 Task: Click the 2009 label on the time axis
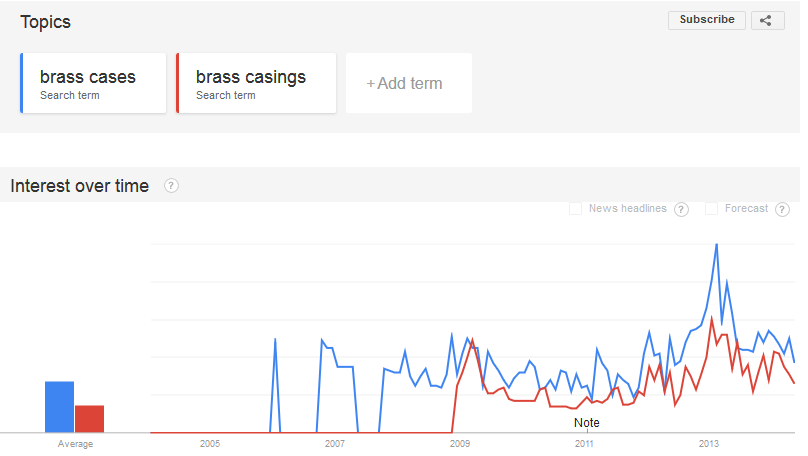(460, 443)
